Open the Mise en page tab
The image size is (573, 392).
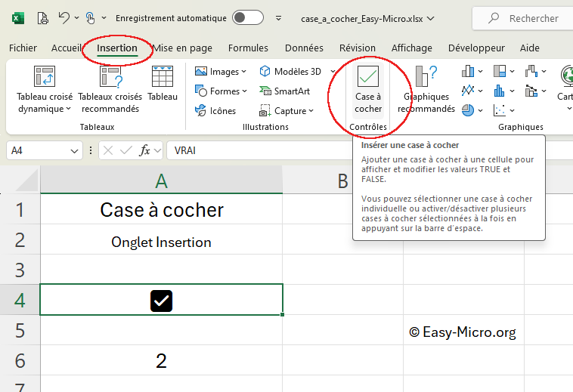(182, 48)
